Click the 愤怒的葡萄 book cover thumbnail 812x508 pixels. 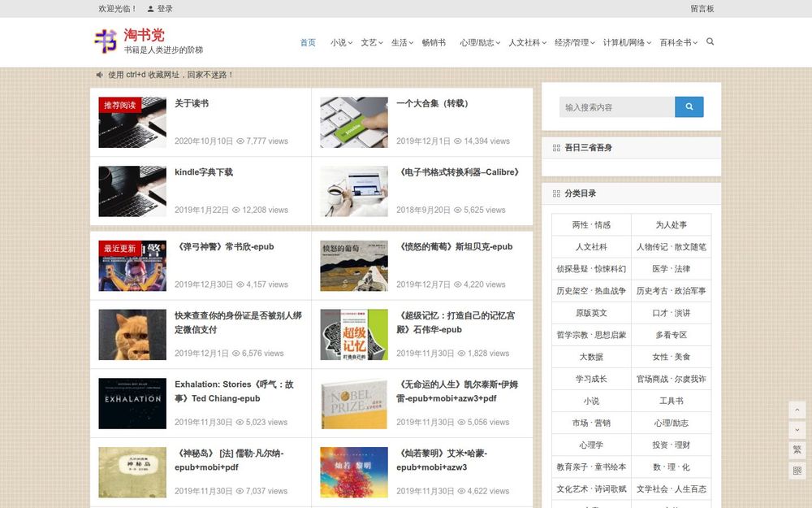tap(354, 266)
